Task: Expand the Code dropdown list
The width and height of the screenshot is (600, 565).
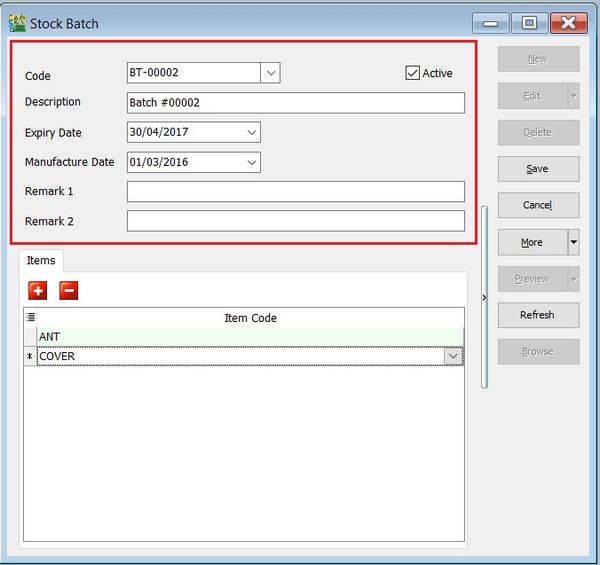Action: [x=270, y=73]
